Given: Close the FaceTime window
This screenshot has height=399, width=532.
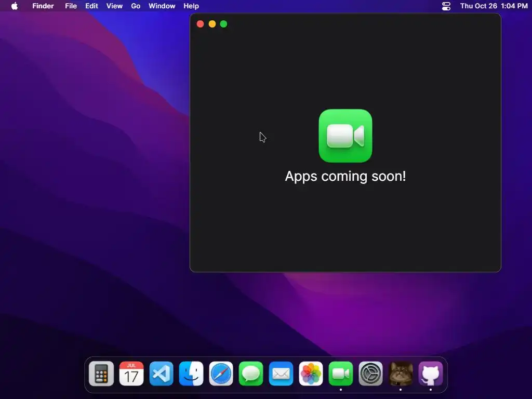Looking at the screenshot, I should pos(200,24).
